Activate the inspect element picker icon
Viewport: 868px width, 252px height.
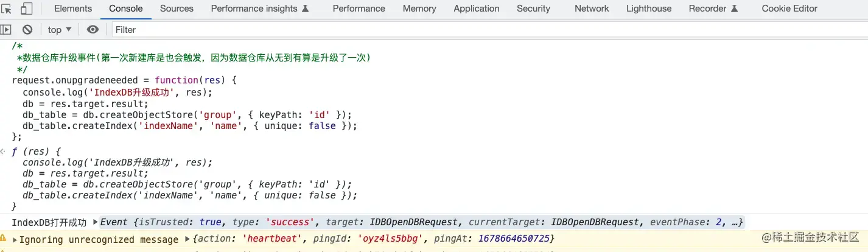pos(7,9)
